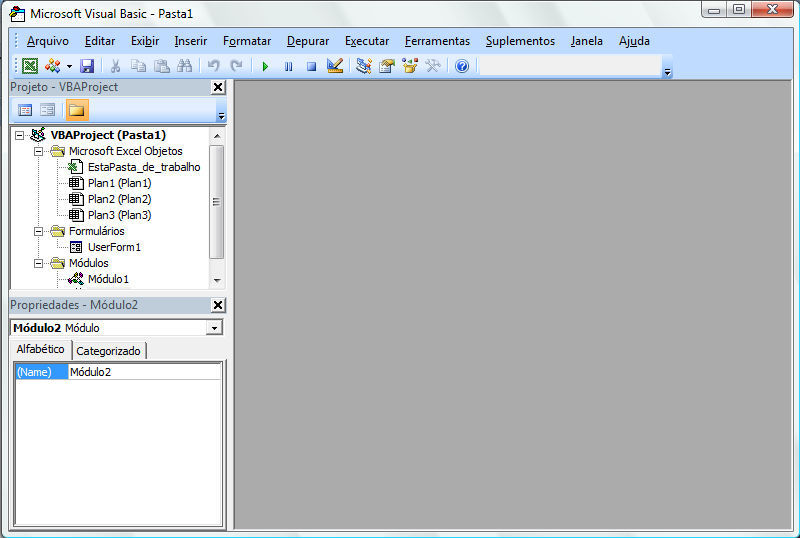
Task: Switch to Alfabético tab
Action: (x=40, y=349)
